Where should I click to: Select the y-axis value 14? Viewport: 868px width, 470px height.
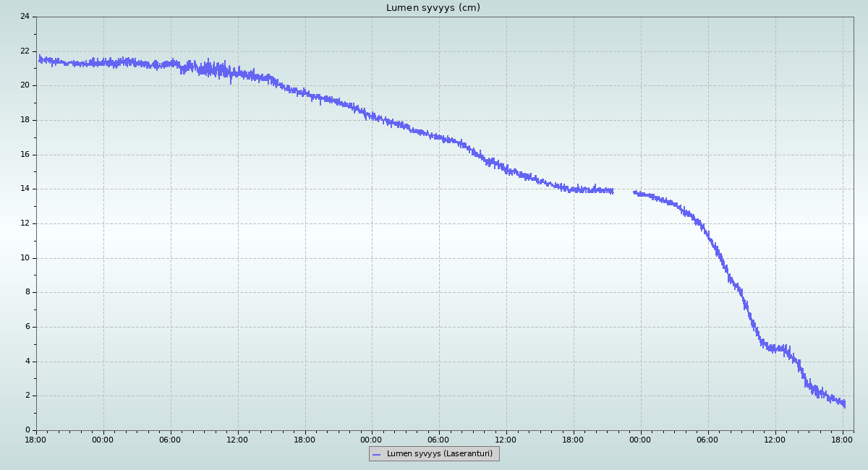(25, 189)
